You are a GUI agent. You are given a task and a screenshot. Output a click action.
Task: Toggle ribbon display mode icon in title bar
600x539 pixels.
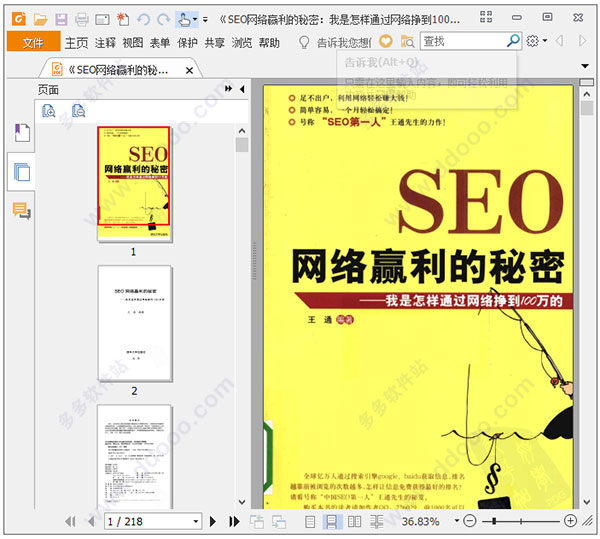point(486,17)
